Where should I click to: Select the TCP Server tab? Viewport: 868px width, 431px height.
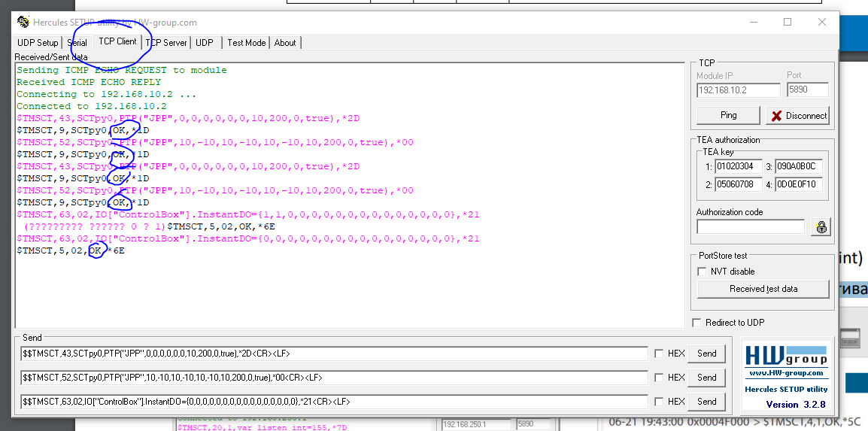point(166,43)
